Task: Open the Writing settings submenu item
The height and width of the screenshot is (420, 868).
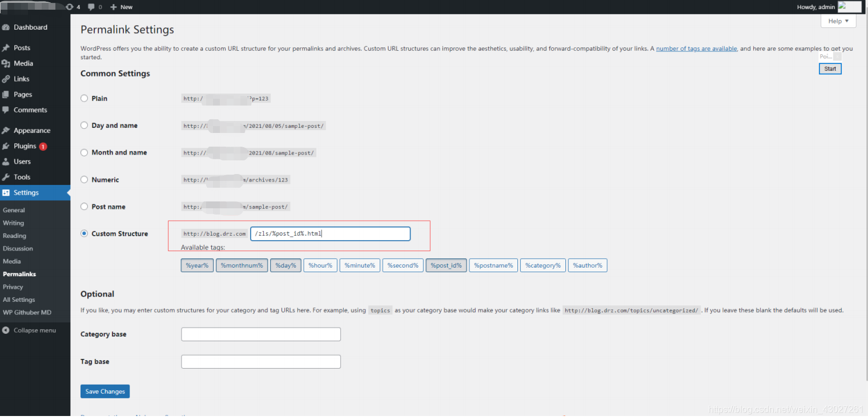Action: point(13,223)
